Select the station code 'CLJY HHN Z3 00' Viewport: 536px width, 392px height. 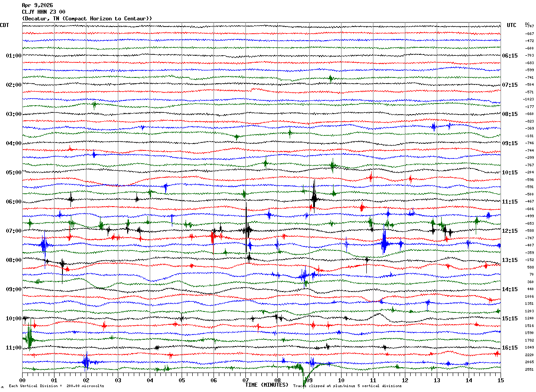[x=44, y=12]
